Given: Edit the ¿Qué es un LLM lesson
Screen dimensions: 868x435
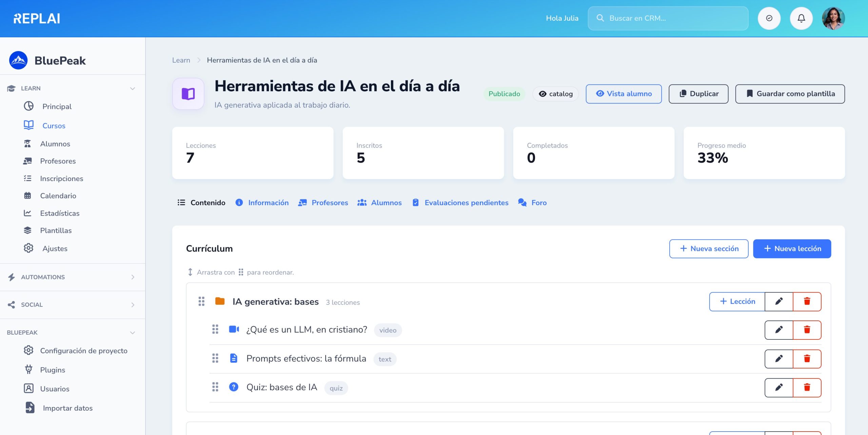Looking at the screenshot, I should [779, 330].
